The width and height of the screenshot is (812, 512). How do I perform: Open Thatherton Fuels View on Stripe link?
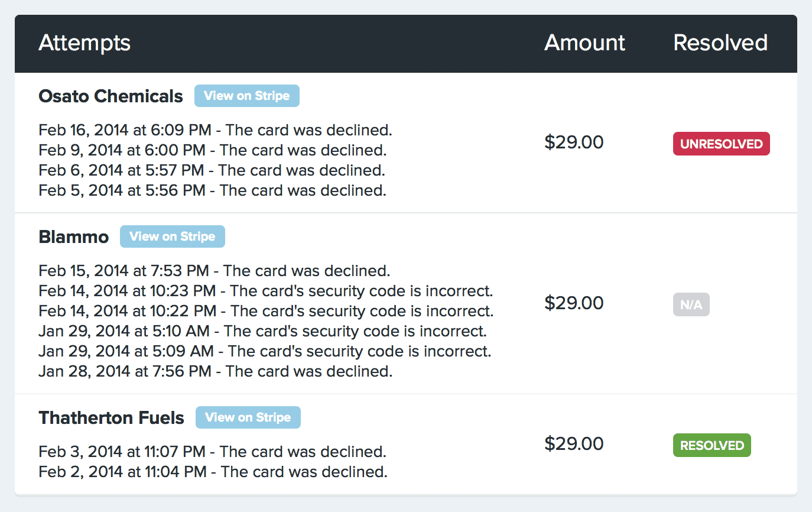248,417
